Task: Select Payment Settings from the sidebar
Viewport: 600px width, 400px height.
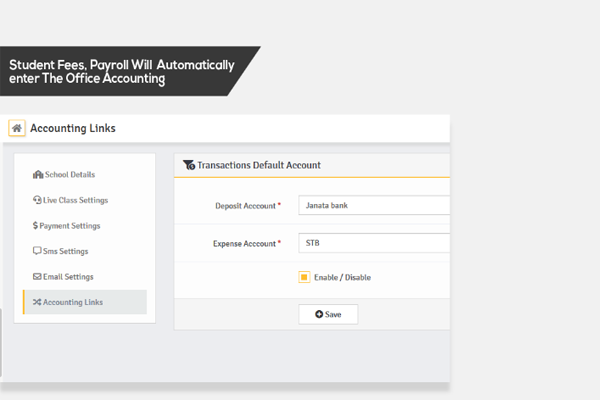Action: point(71,226)
